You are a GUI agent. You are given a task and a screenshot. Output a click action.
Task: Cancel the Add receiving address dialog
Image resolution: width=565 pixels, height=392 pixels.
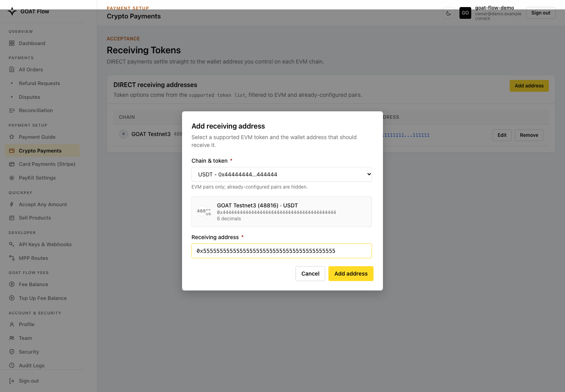310,274
